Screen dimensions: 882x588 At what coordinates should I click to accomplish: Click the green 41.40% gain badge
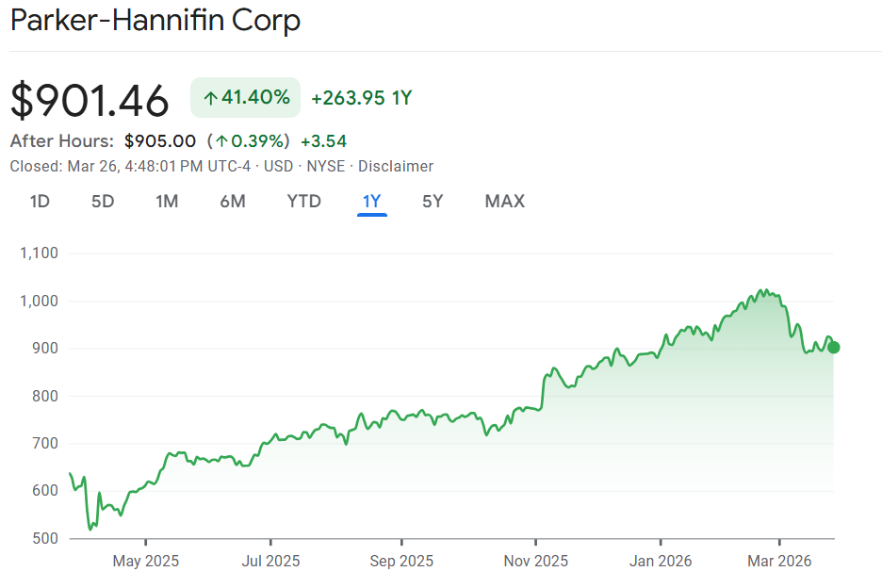pyautogui.click(x=245, y=98)
